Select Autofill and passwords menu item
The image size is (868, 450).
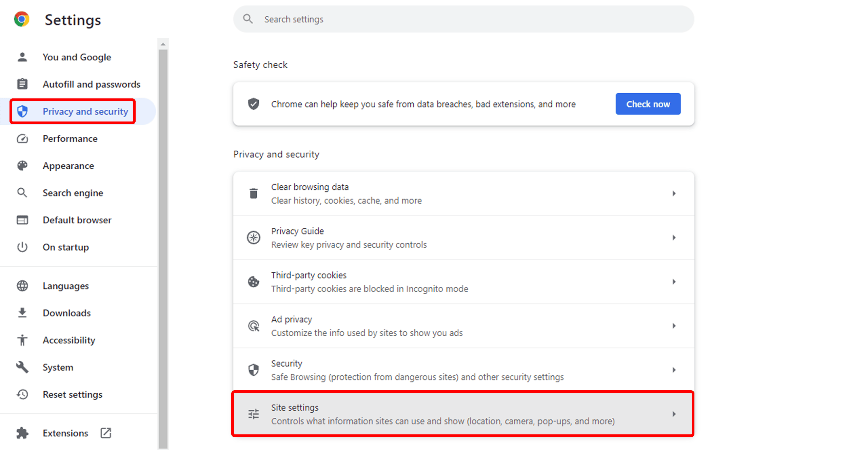click(91, 84)
